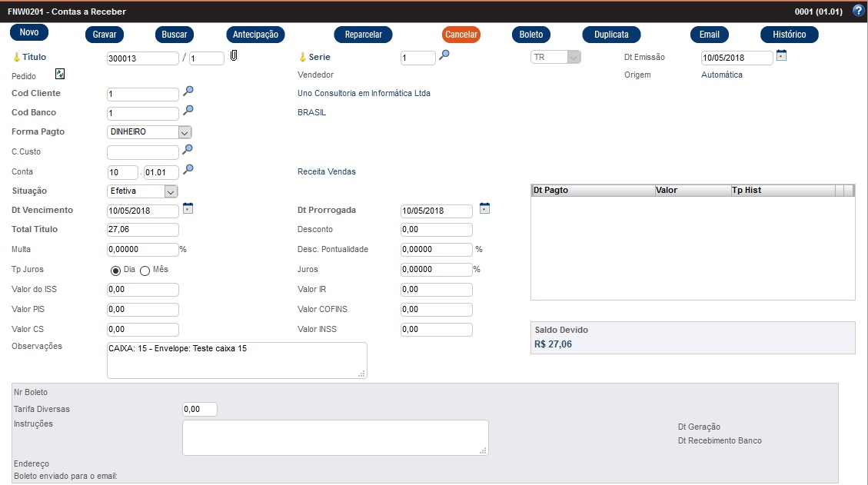868x485 pixels.
Task: Search clients with Cod Cliente magnifier
Action: (188, 91)
